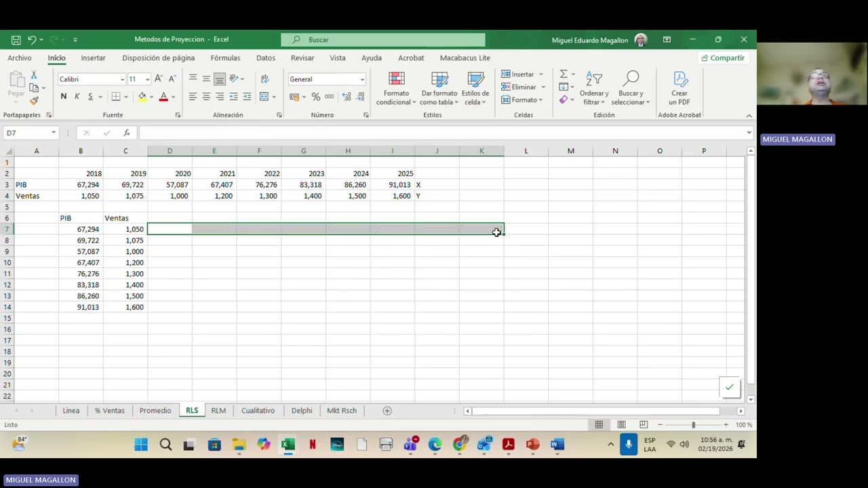The height and width of the screenshot is (488, 868).
Task: Switch to Page Break Preview view
Action: pos(644,425)
